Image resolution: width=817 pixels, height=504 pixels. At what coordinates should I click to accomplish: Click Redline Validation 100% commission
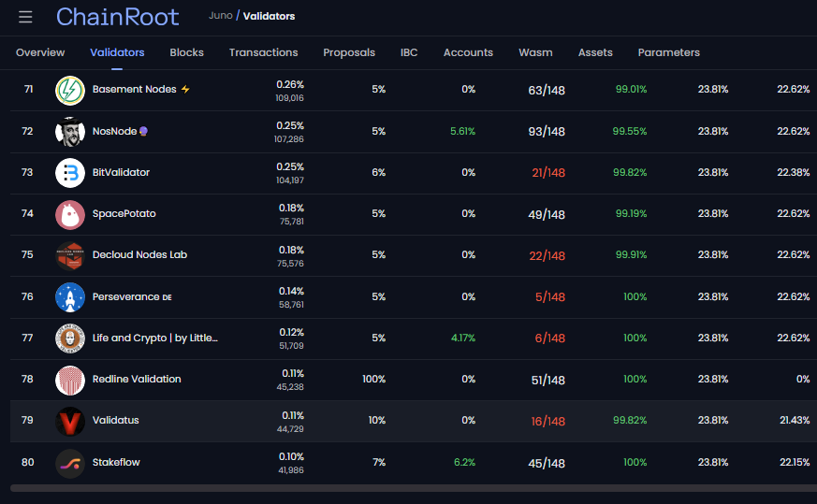point(374,379)
